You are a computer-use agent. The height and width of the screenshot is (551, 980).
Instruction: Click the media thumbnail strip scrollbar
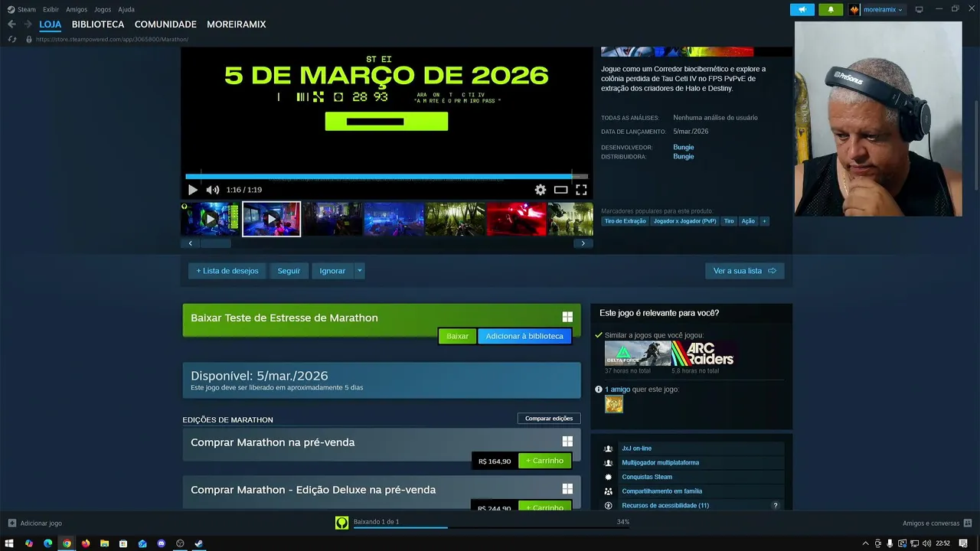click(216, 243)
